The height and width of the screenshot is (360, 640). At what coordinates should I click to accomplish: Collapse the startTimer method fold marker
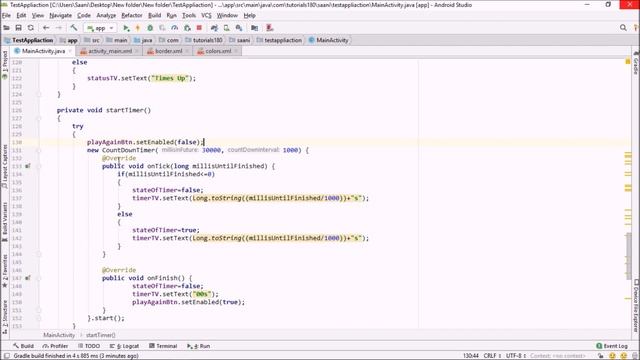click(x=39, y=118)
